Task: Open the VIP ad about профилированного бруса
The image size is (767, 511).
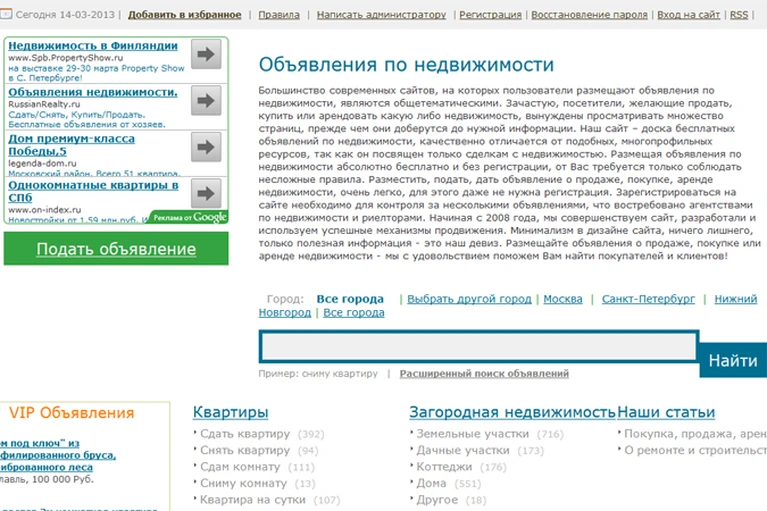Action: pos(58,455)
